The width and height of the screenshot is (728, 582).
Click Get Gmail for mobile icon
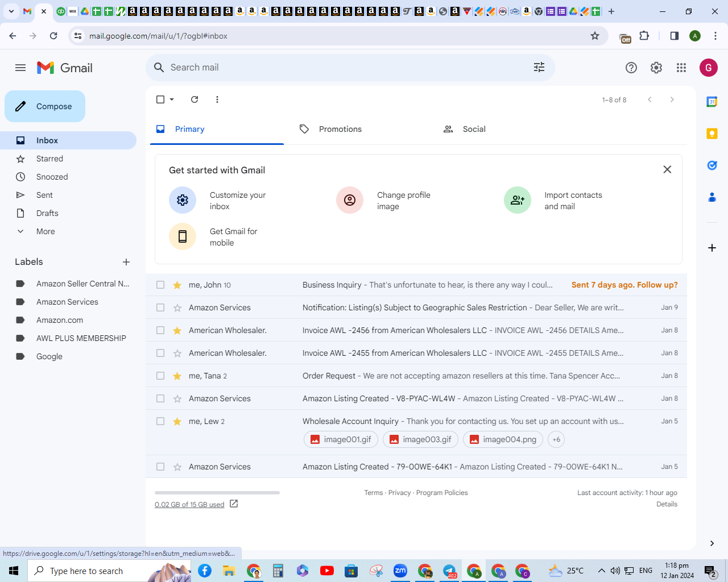point(183,236)
